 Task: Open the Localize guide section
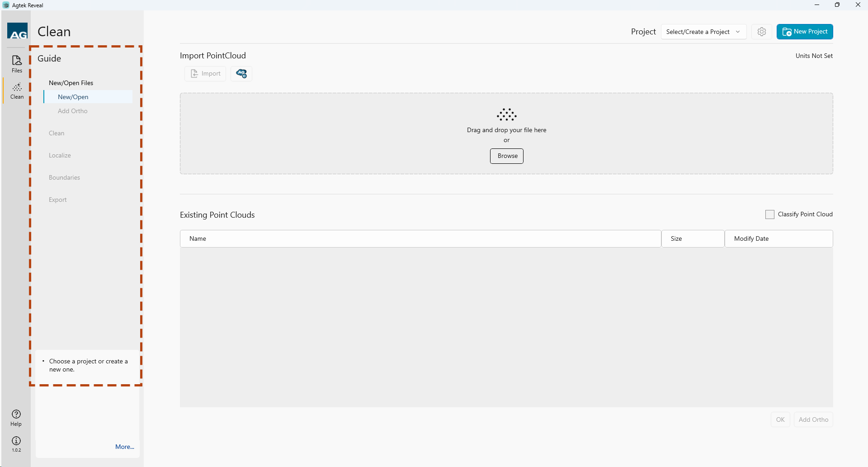(x=60, y=155)
